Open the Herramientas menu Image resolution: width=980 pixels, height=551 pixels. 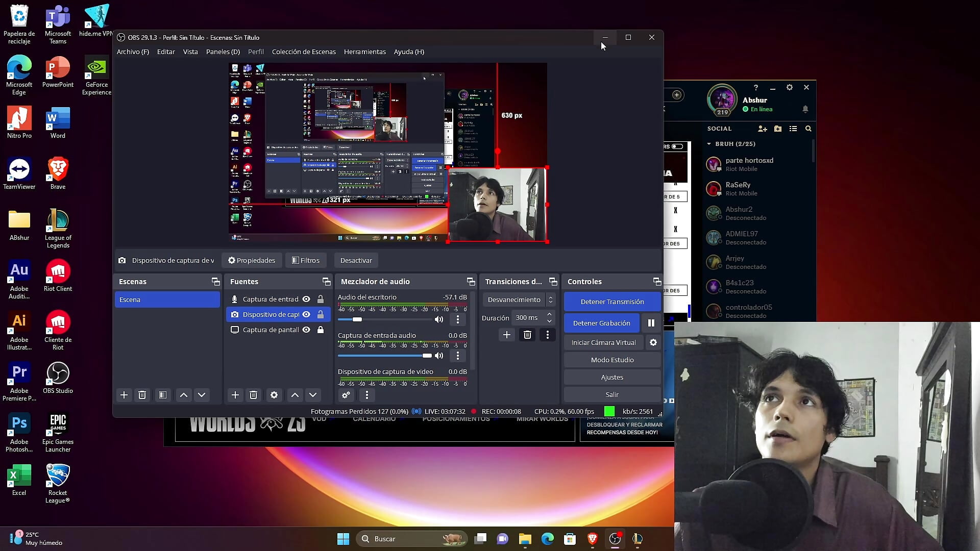364,52
